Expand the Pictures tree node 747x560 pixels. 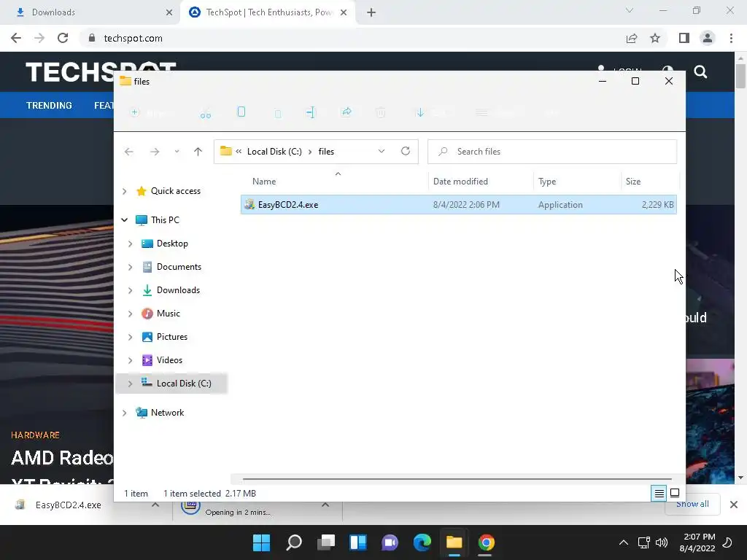tap(130, 337)
